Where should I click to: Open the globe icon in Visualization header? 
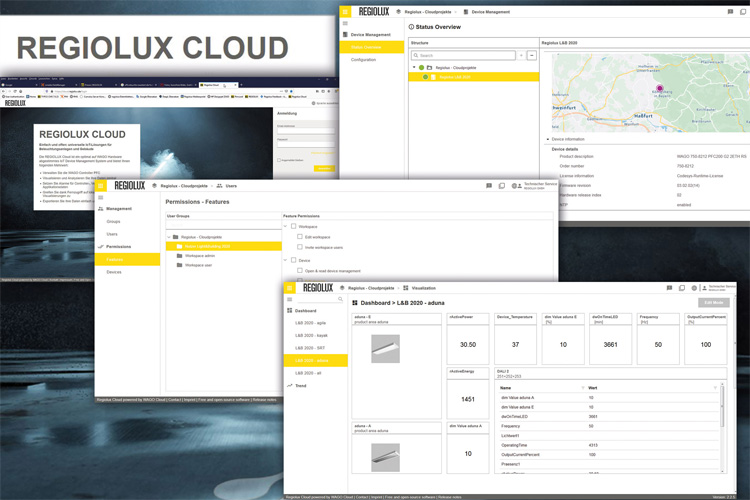[694, 288]
